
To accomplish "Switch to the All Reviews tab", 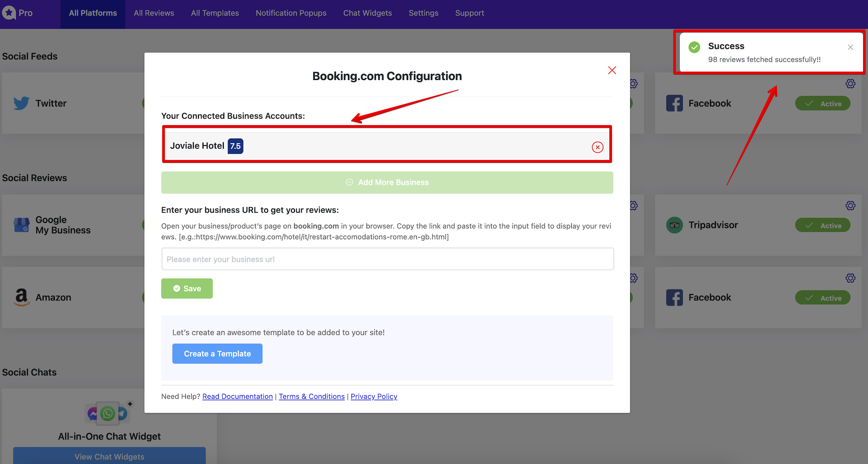I will click(x=154, y=13).
